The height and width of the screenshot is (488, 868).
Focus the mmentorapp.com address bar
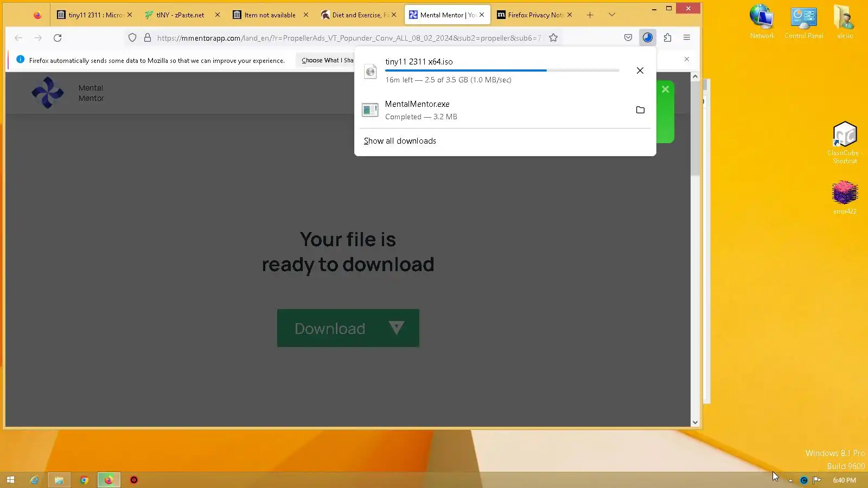349,38
